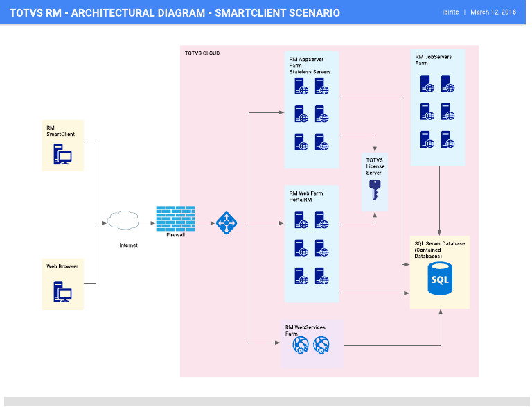Click top-right server in RM AppServer Farm
This screenshot has width=532, height=407.
click(321, 86)
